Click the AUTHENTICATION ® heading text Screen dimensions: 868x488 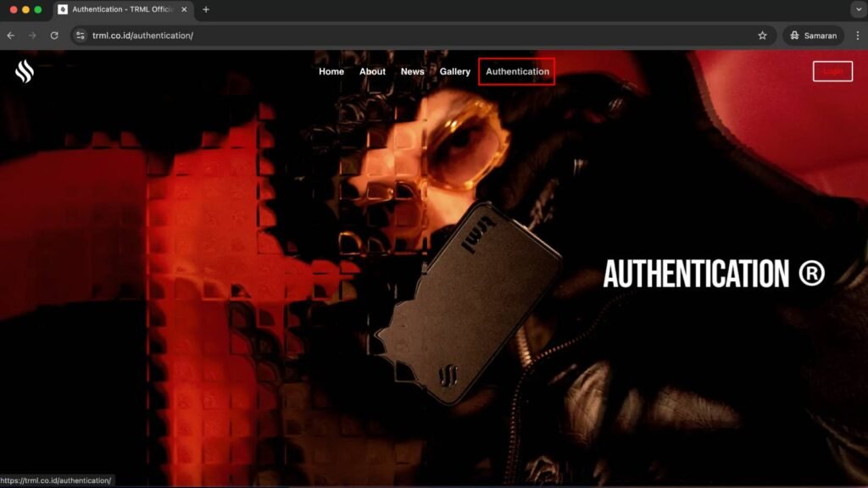pos(714,274)
